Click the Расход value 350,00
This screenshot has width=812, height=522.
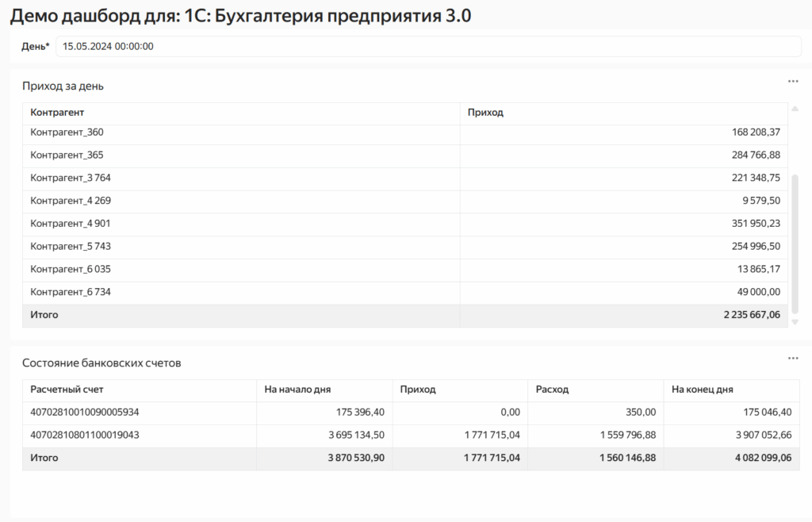pyautogui.click(x=641, y=413)
